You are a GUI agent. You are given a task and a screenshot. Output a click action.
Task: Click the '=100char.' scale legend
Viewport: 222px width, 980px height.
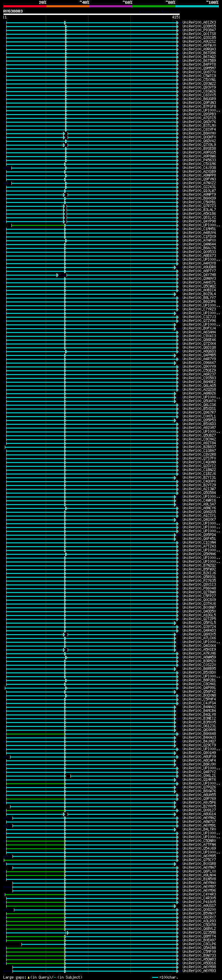[165, 977]
